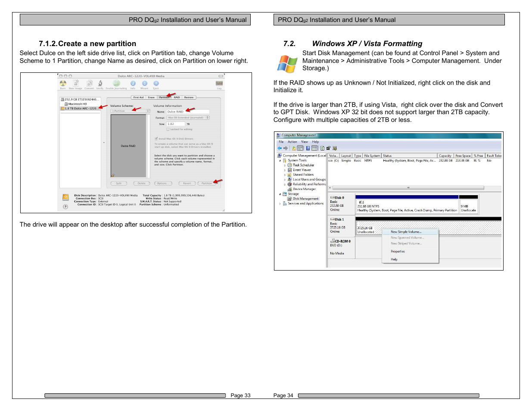Expand the Local Users and Groups arrow
Image resolution: width=532 pixels, height=411 pixels.
(x=285, y=179)
